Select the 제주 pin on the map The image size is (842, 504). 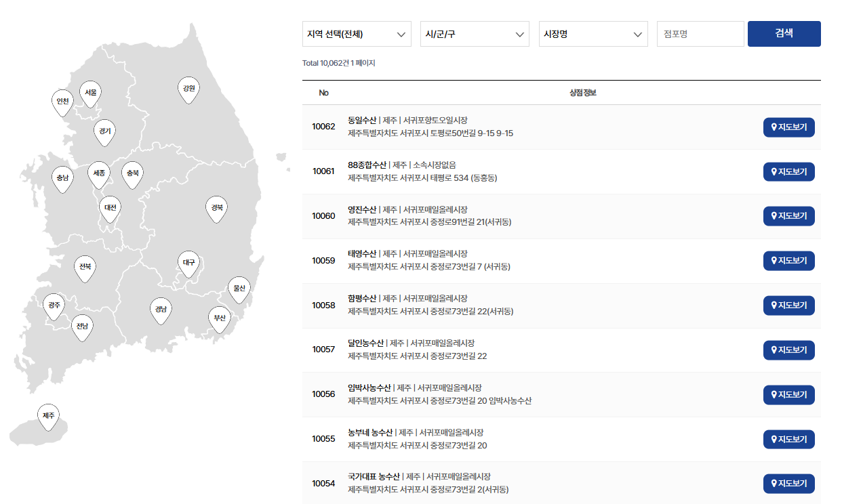pos(47,415)
